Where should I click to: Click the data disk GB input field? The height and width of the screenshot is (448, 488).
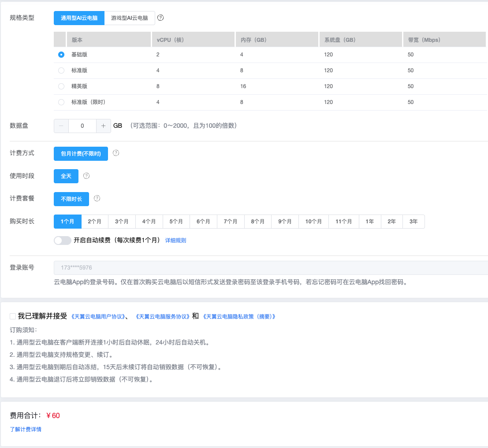[x=82, y=126]
